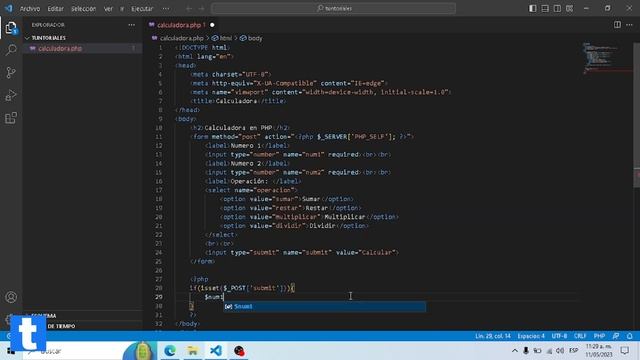Click the 'Número 1' label text in code
640x360 pixels.
246,146
